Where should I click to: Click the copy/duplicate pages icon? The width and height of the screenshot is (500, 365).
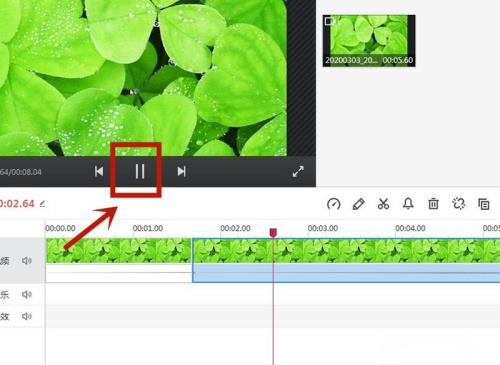(x=483, y=204)
